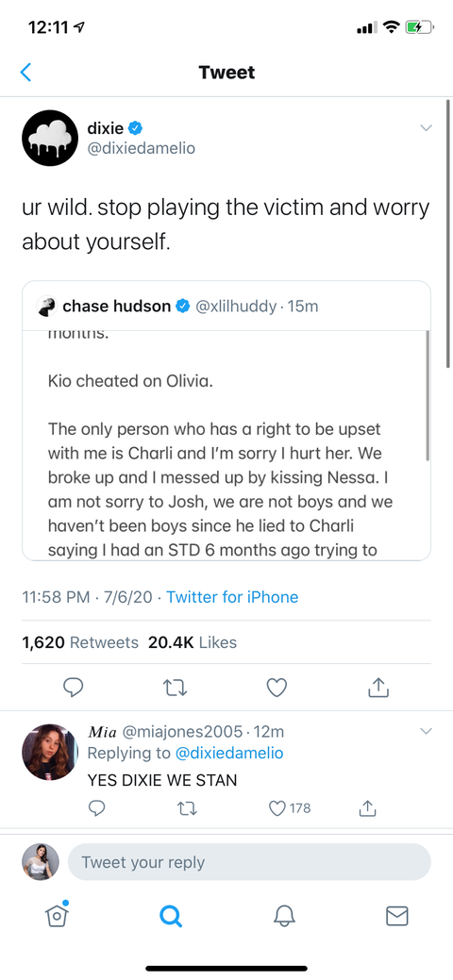Tap the retweet icon under dixie's tweet
The height and width of the screenshot is (980, 453).
coord(176,688)
